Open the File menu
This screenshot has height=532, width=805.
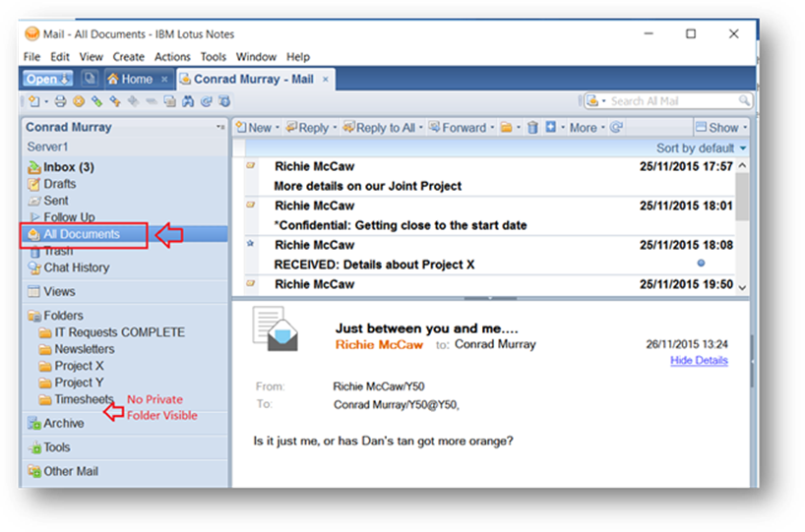pos(31,56)
